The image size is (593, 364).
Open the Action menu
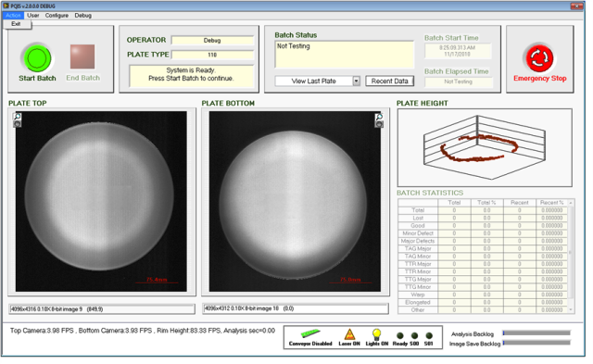point(13,16)
